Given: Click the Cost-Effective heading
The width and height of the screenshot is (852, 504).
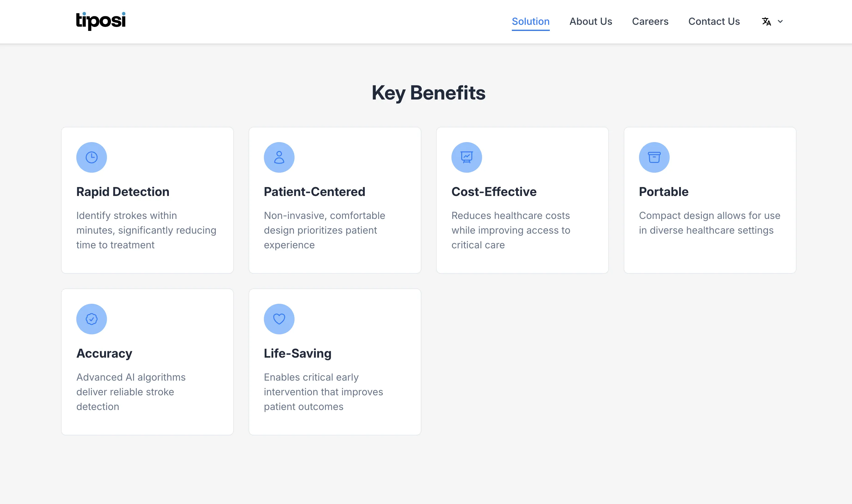Looking at the screenshot, I should (x=494, y=192).
